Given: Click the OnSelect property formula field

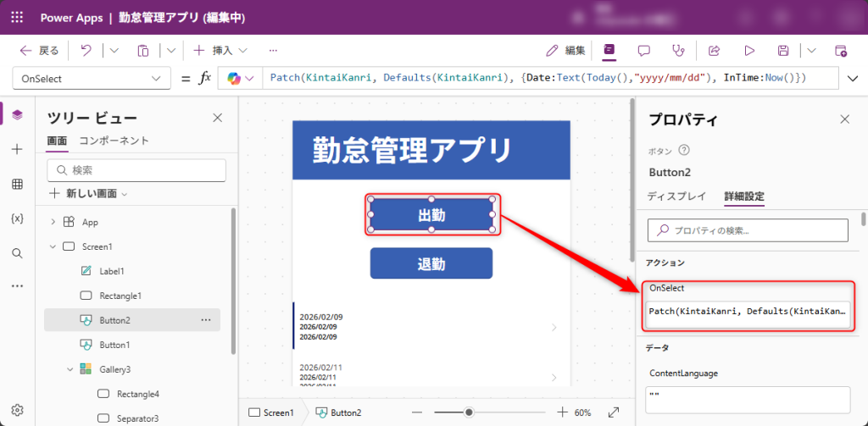Looking at the screenshot, I should (748, 314).
